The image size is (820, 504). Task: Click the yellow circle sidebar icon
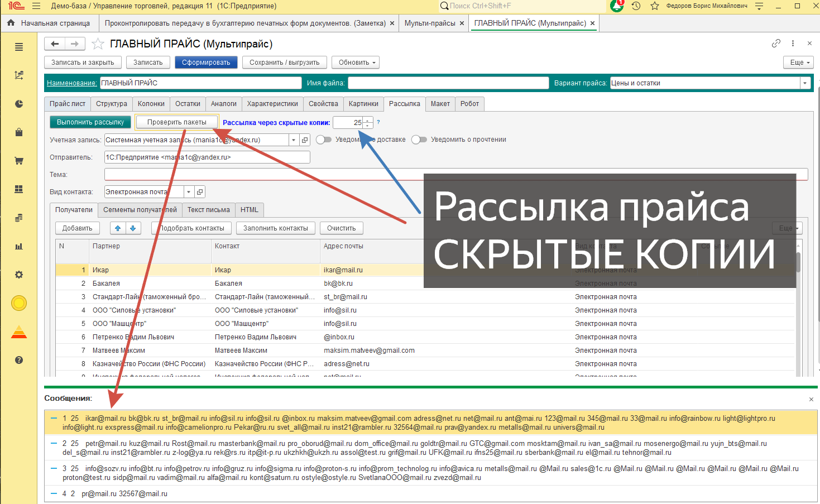[x=19, y=303]
